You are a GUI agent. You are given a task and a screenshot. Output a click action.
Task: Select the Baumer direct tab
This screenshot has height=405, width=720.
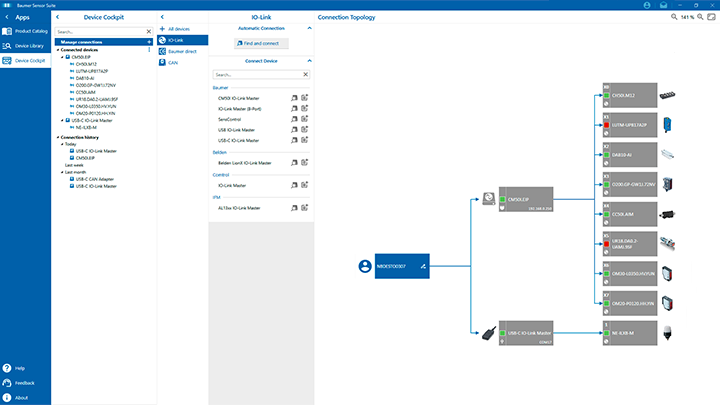point(182,51)
